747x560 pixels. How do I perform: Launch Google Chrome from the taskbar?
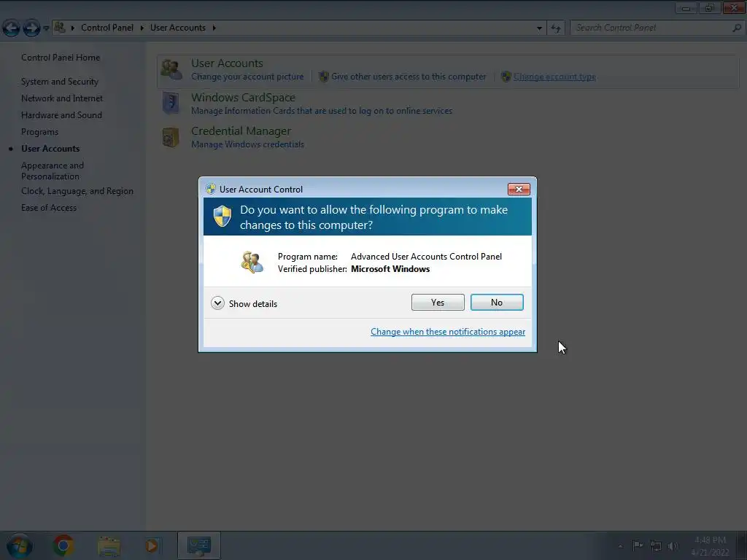(x=63, y=545)
